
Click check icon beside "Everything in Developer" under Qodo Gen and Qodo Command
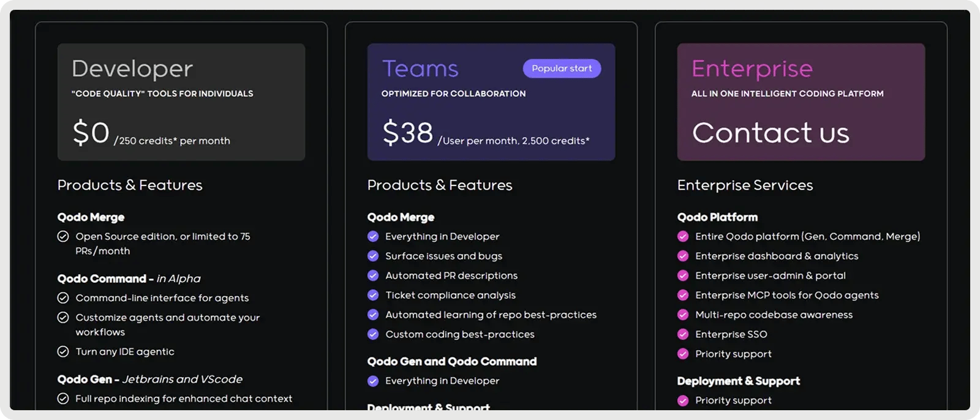(x=372, y=381)
